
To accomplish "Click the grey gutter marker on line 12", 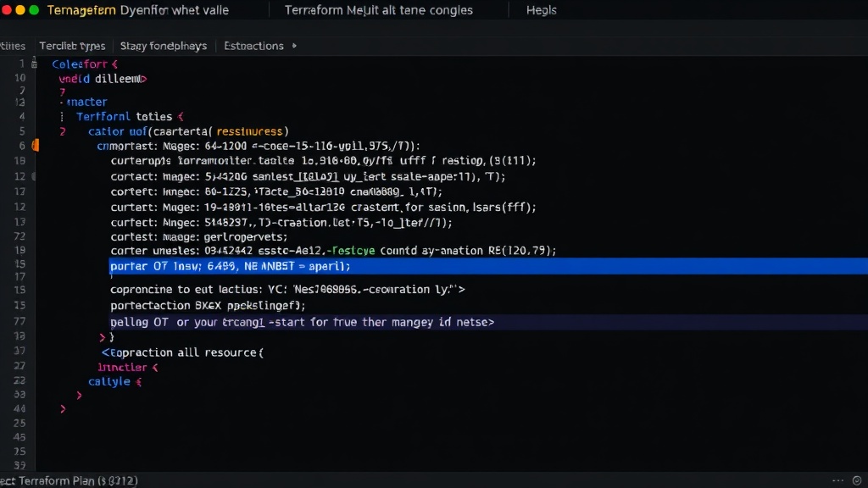I will pos(34,176).
